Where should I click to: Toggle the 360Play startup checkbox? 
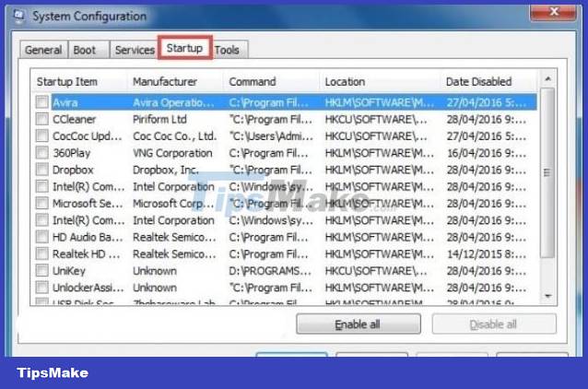click(42, 153)
